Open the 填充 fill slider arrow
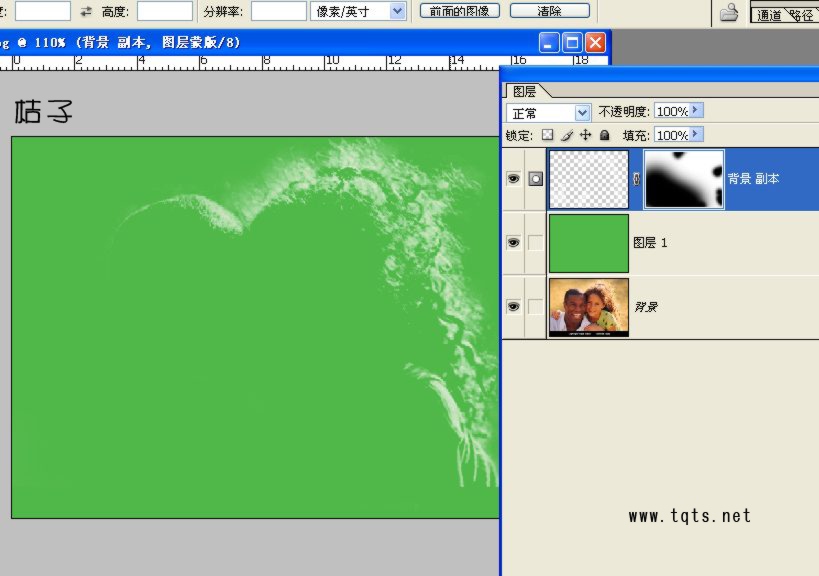Image resolution: width=819 pixels, height=576 pixels. point(696,134)
